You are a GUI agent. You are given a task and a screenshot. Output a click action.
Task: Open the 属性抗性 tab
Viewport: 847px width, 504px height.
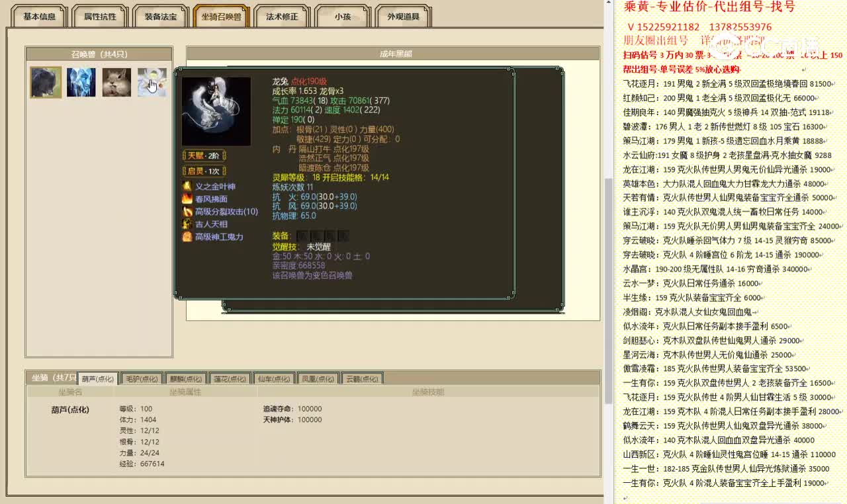[100, 17]
